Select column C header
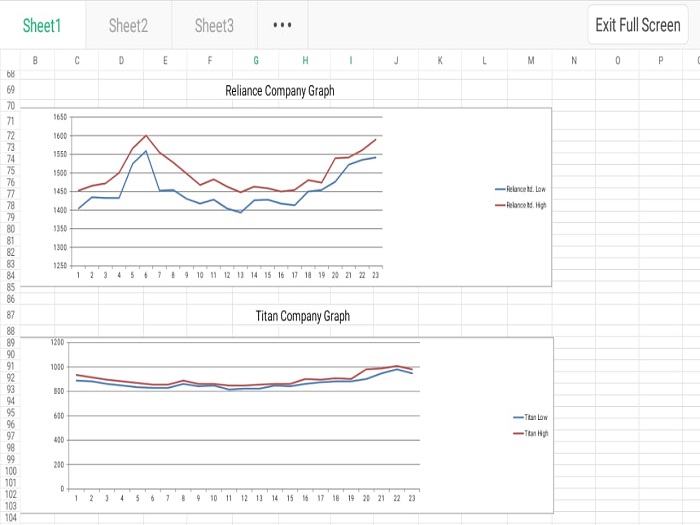Image resolution: width=700 pixels, height=525 pixels. point(77,60)
